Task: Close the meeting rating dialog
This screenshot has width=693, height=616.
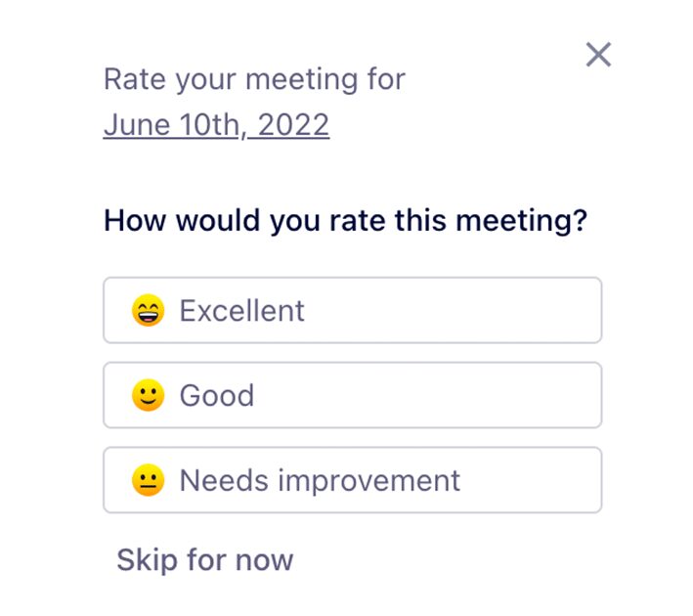Action: tap(598, 55)
